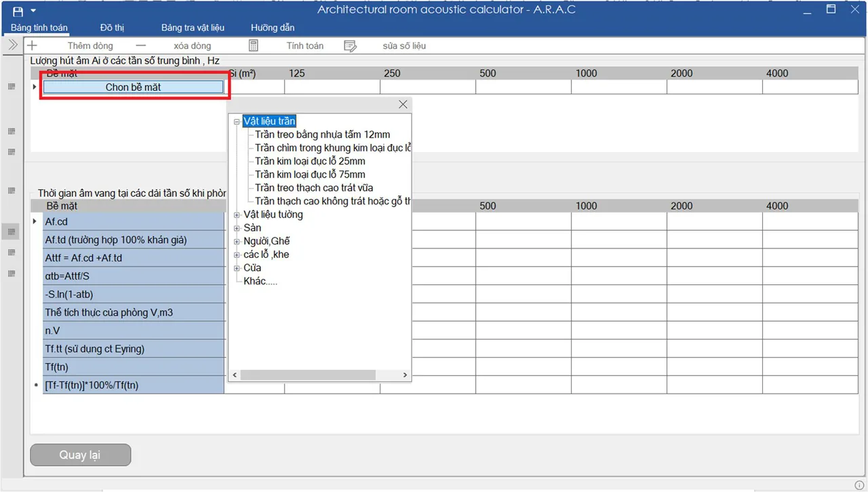This screenshot has height=492, width=868.
Task: Select the Attf = Af.cd +Af.td row
Action: click(x=134, y=258)
